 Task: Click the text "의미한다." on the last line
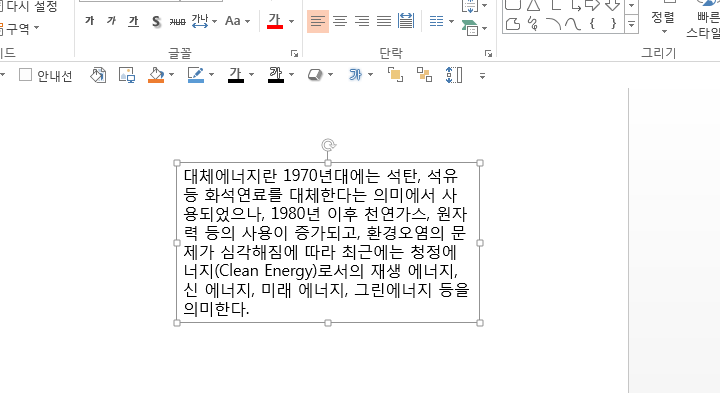click(216, 309)
